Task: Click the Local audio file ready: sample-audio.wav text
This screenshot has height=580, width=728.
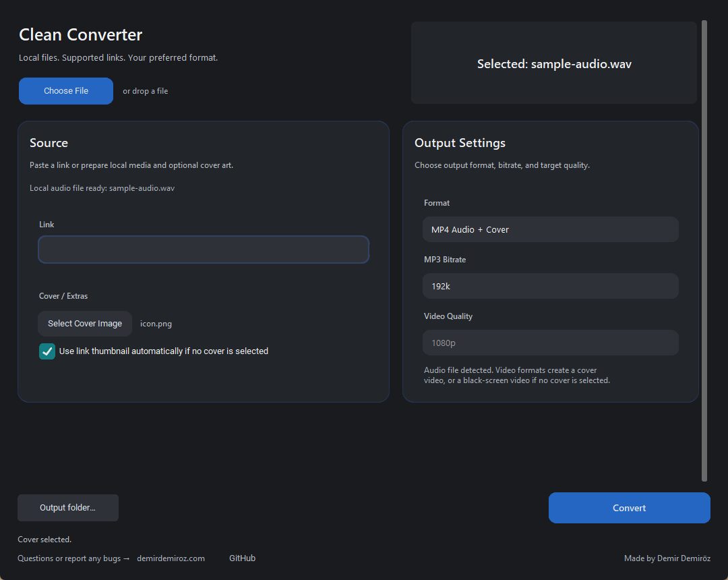Action: click(102, 188)
